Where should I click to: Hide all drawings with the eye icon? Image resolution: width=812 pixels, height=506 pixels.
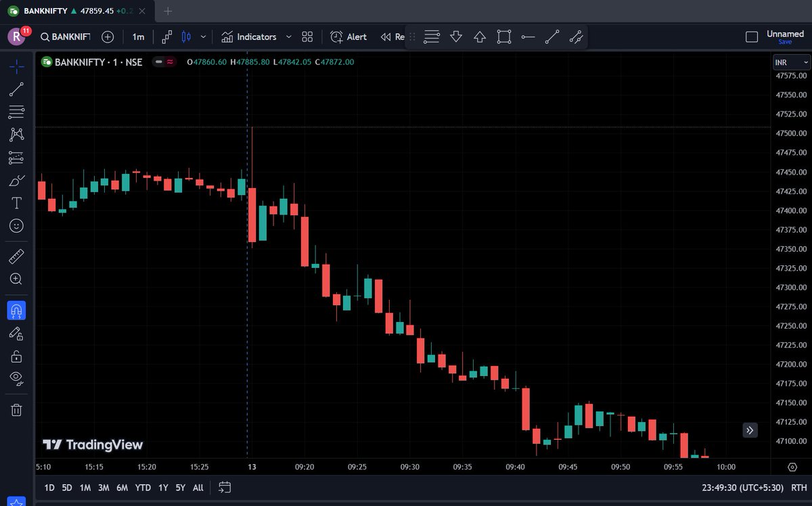click(17, 378)
